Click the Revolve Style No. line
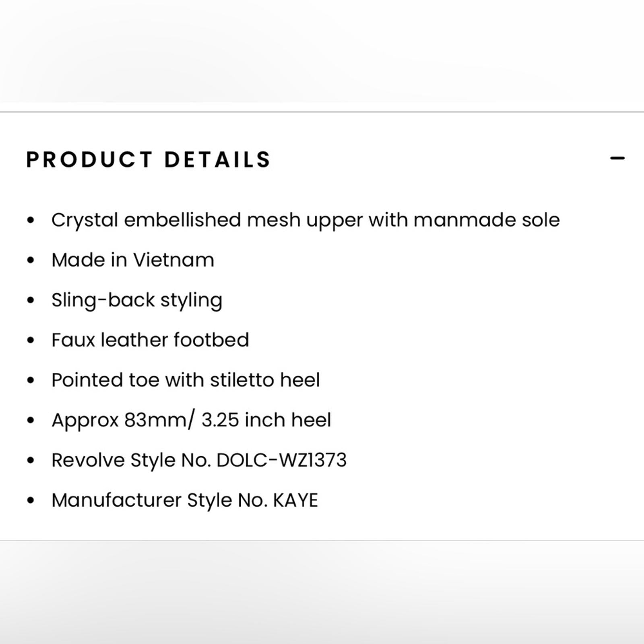Image resolution: width=644 pixels, height=644 pixels. click(x=199, y=460)
